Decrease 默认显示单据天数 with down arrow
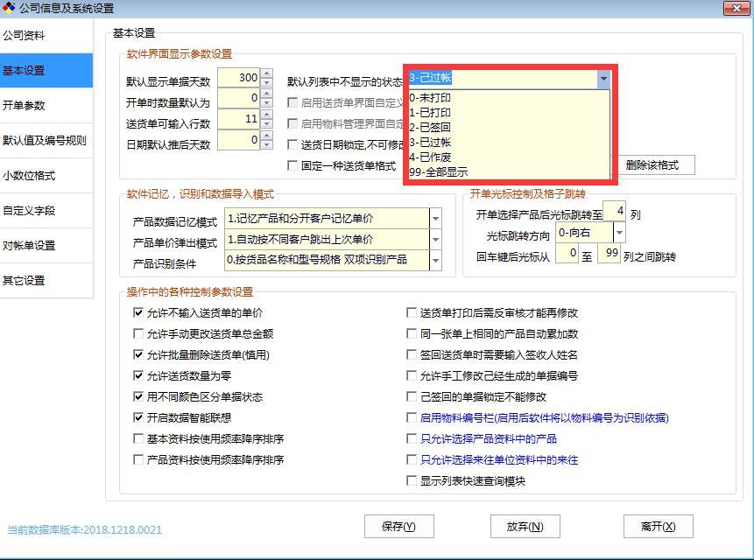This screenshot has height=560, width=754. point(267,82)
